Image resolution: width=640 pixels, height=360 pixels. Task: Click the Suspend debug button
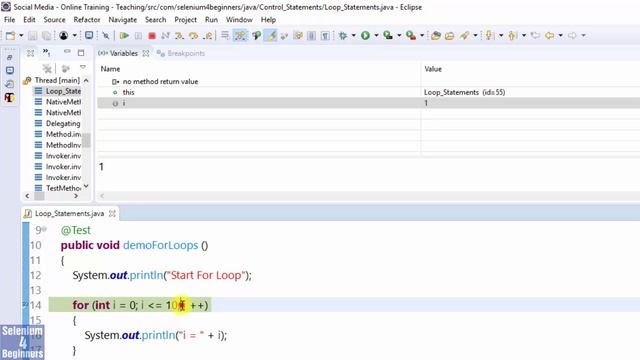pyautogui.click(x=138, y=36)
